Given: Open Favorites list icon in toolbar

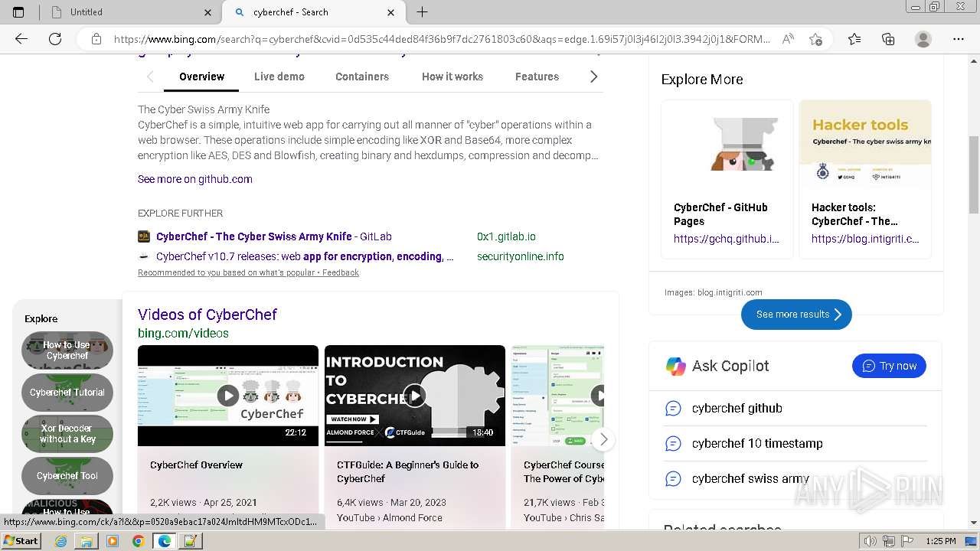Looking at the screenshot, I should pyautogui.click(x=854, y=39).
